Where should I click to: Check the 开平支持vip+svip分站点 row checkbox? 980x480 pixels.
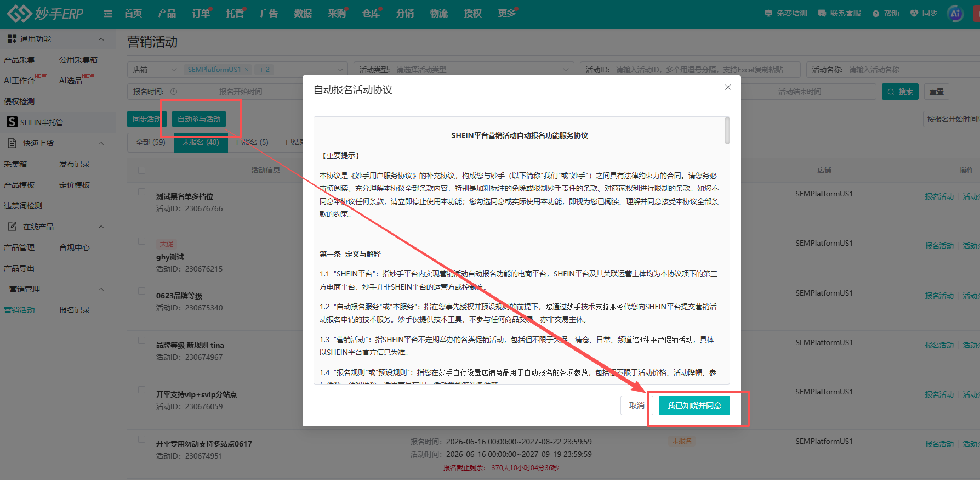point(141,389)
